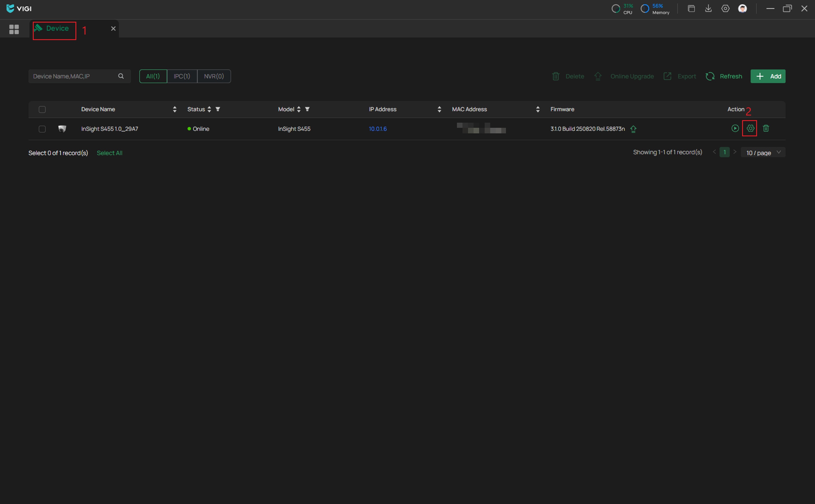Open live view play icon for InSight S455
Image resolution: width=815 pixels, height=504 pixels.
tap(735, 128)
